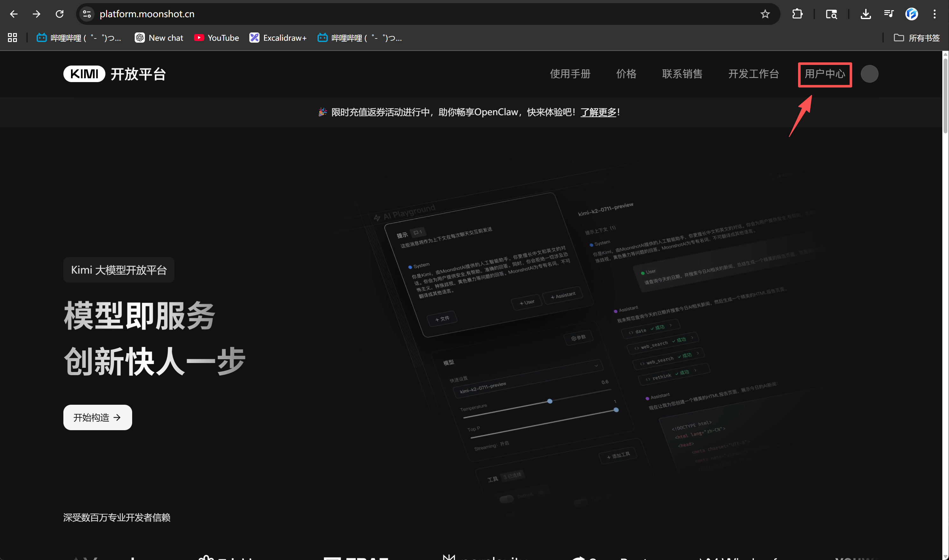Open the 使用手册 nav item
Viewport: 949px width, 560px height.
click(x=570, y=74)
